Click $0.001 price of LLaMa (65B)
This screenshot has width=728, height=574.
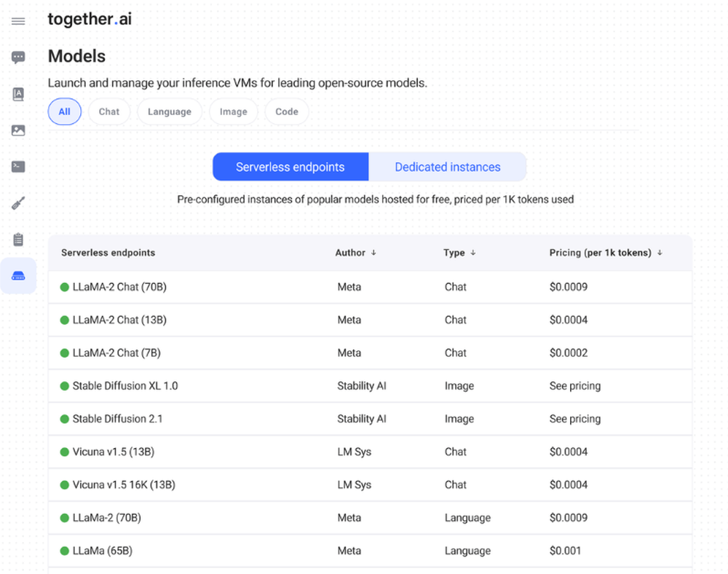565,551
